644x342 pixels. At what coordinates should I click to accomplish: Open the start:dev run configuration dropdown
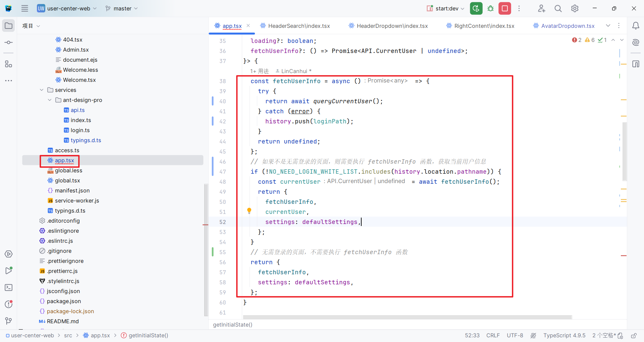pos(446,8)
